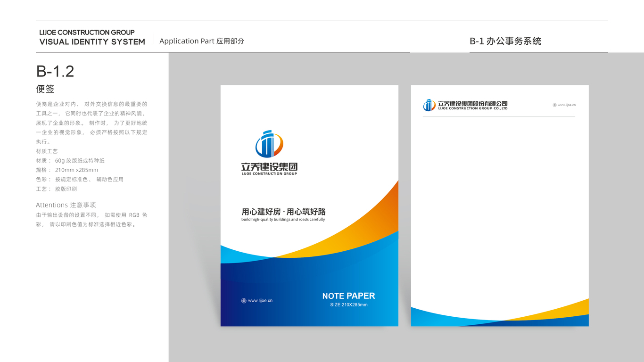Click the line '规格： 210mm x285mm'
This screenshot has width=644, height=362.
pos(67,170)
